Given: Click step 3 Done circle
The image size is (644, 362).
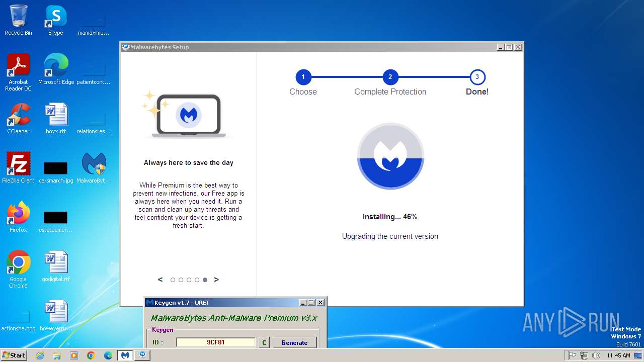Looking at the screenshot, I should point(477,77).
